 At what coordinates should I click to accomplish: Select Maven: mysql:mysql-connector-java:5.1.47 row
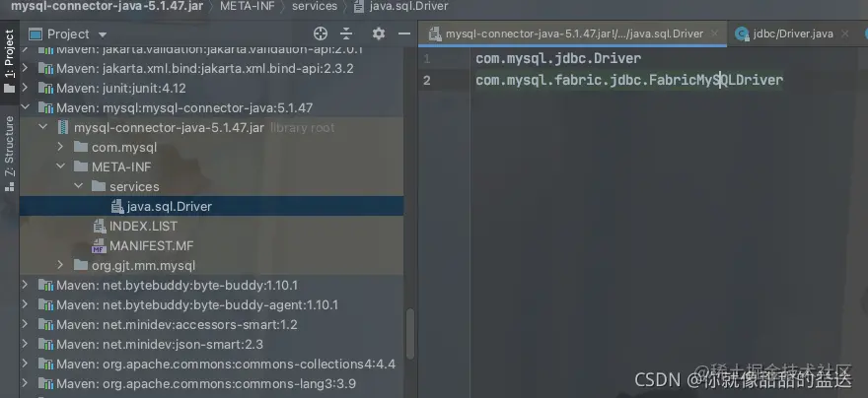(x=211, y=107)
